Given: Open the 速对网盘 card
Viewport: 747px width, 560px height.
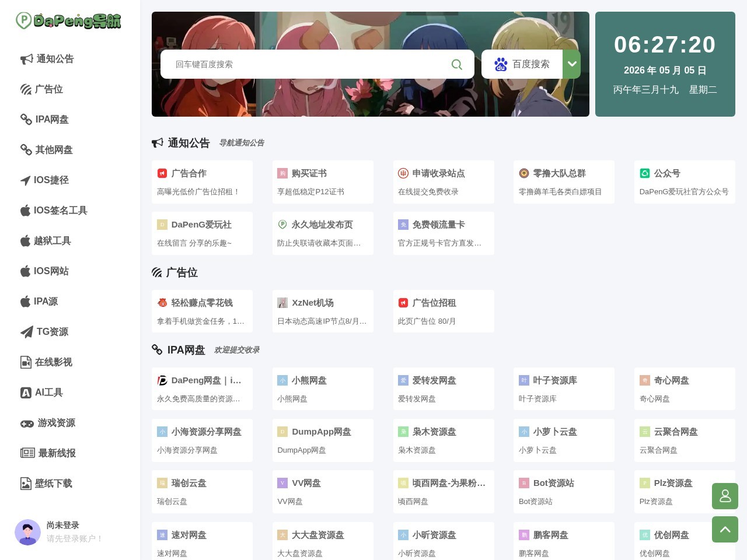Looking at the screenshot, I should (202, 541).
